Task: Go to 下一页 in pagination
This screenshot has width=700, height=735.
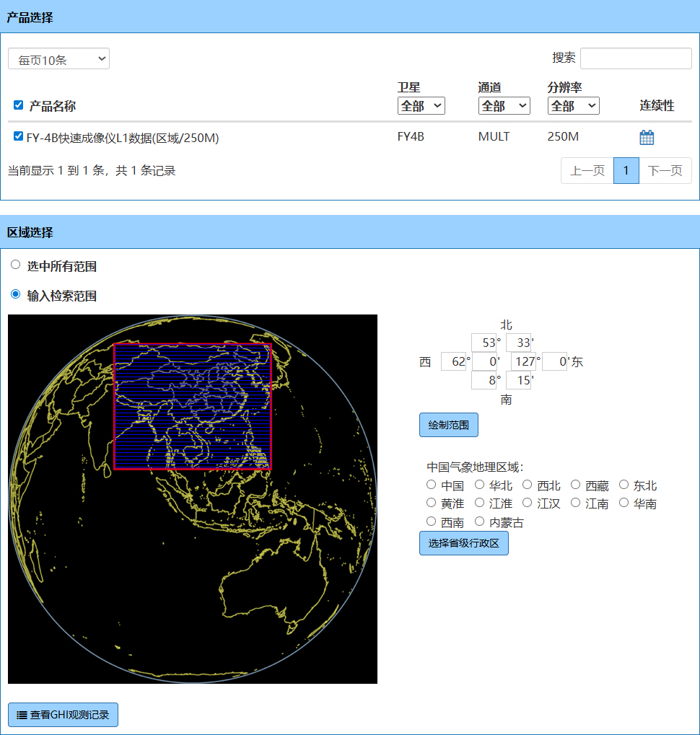Action: (x=665, y=171)
